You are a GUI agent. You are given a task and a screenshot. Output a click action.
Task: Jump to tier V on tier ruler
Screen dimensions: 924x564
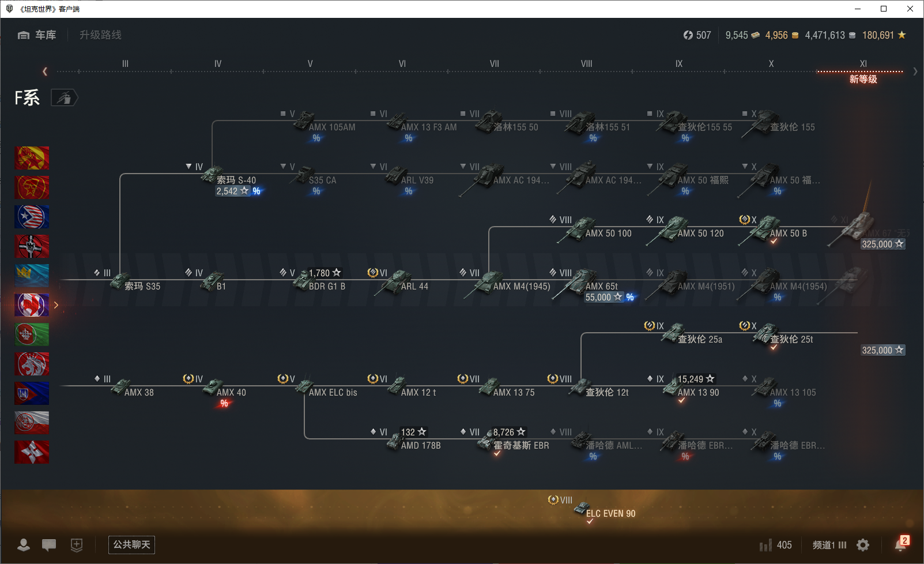pos(310,64)
